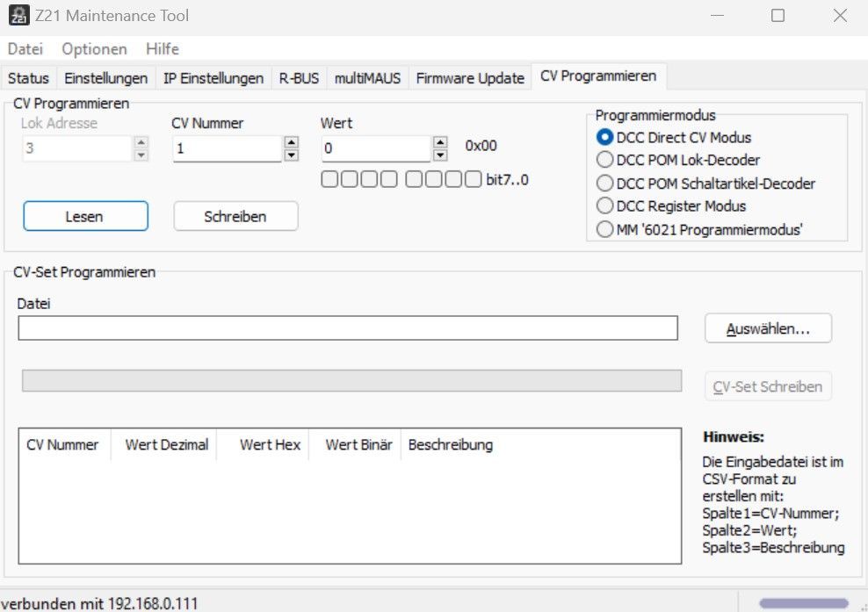Select DCC Register Modus option

click(x=604, y=206)
